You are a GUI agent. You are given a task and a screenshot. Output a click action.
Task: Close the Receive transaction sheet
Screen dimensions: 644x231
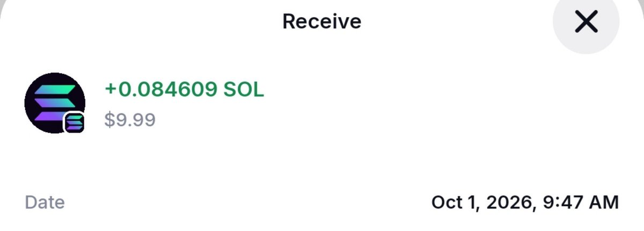tap(586, 22)
